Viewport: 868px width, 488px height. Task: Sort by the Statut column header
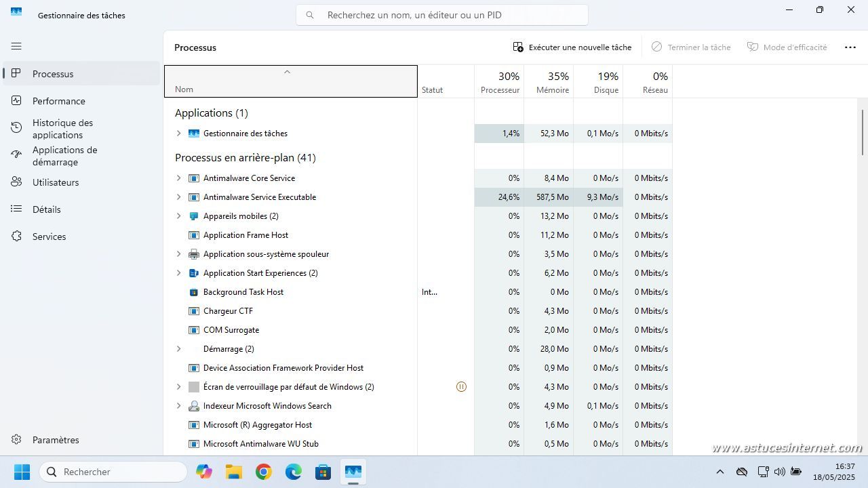pos(446,81)
